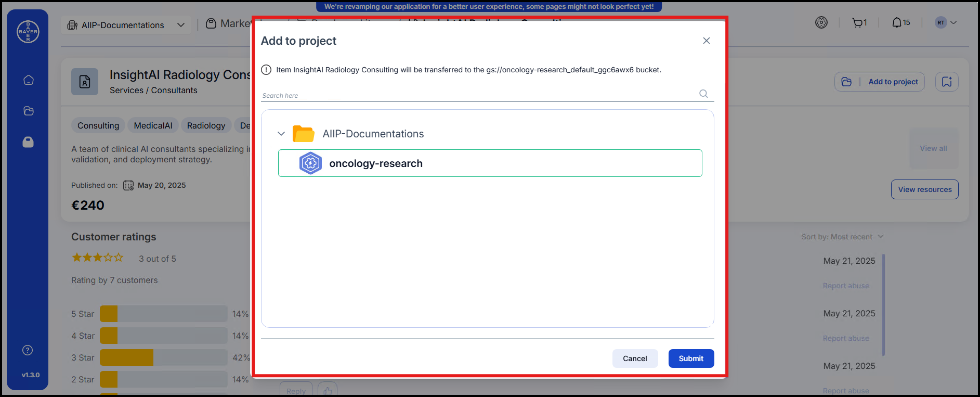Click the star rating icons
The height and width of the screenshot is (397, 980).
pos(98,258)
